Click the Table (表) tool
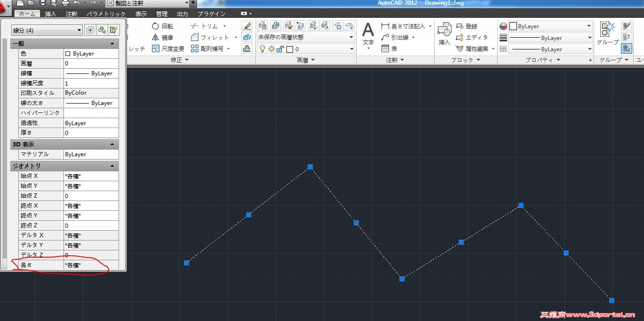The image size is (644, 321). pos(390,48)
